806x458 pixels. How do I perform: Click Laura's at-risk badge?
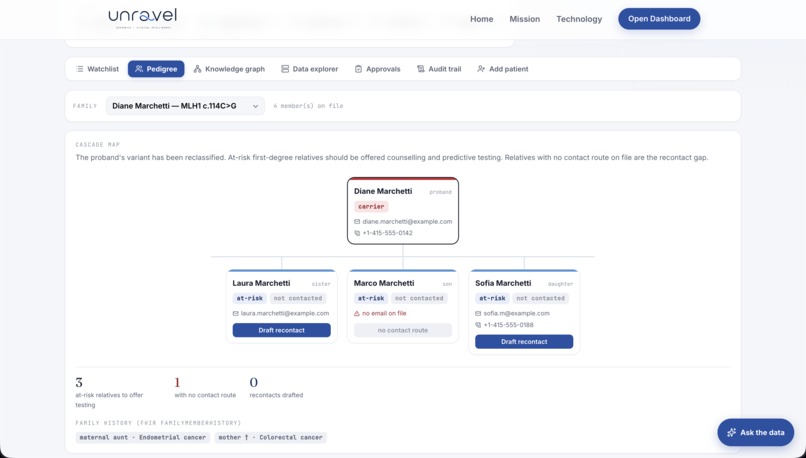pos(249,298)
